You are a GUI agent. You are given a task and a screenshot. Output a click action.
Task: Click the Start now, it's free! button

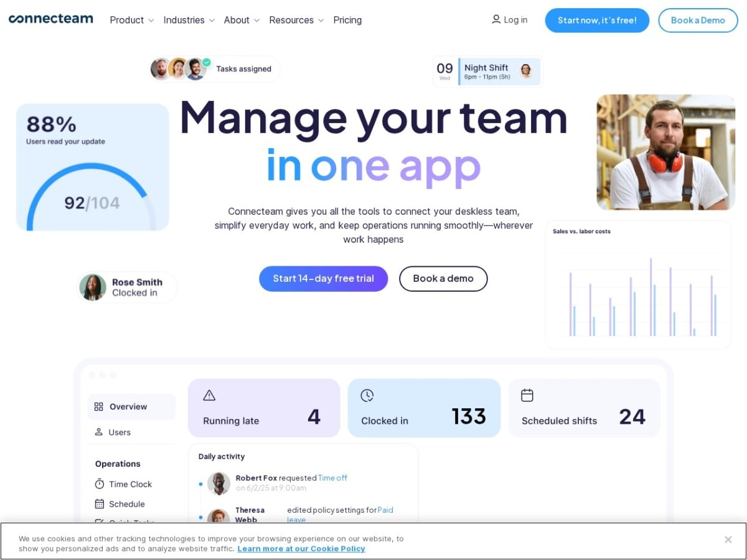pyautogui.click(x=597, y=20)
